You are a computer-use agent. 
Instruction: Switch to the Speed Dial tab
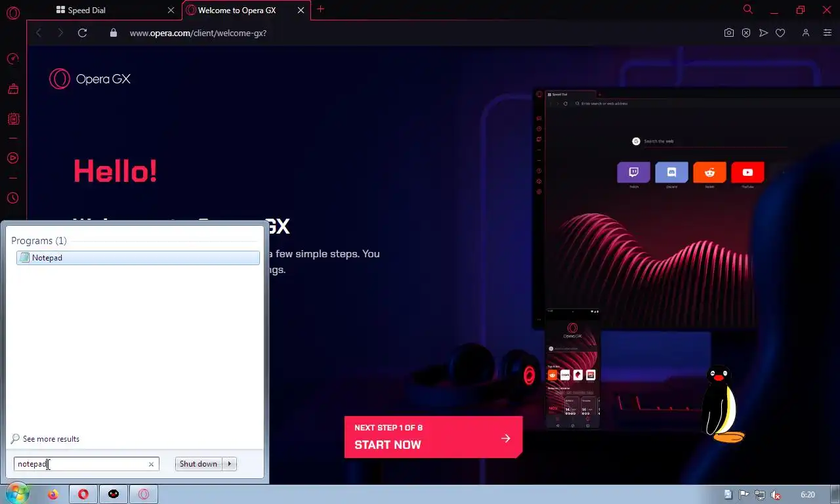115,10
